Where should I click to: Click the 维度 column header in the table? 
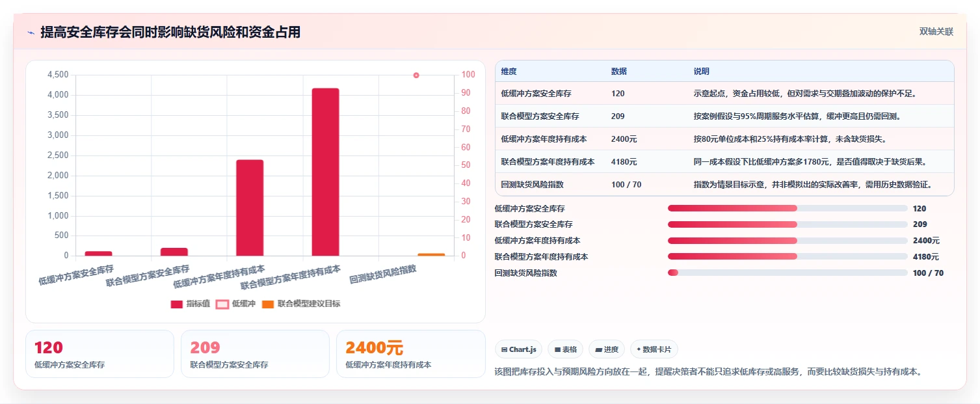pos(509,72)
